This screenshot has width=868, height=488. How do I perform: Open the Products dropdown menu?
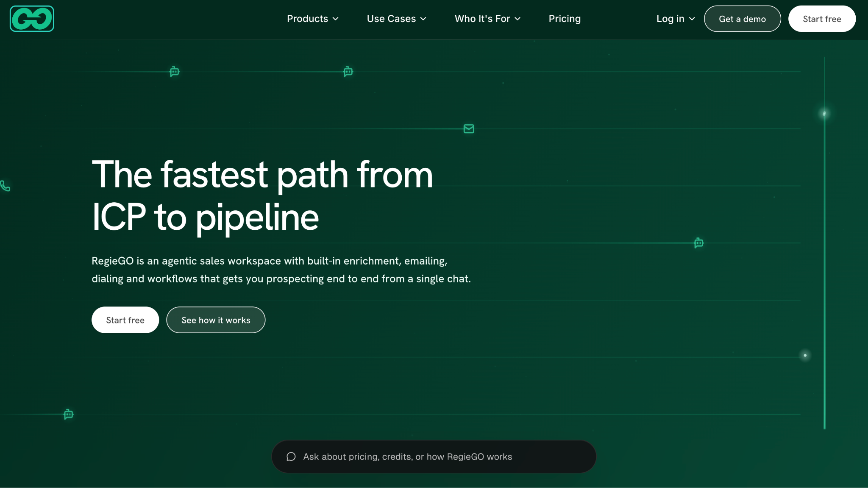(x=313, y=19)
